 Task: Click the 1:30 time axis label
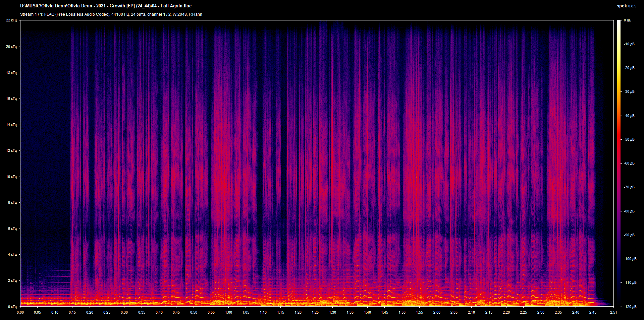tap(333, 312)
